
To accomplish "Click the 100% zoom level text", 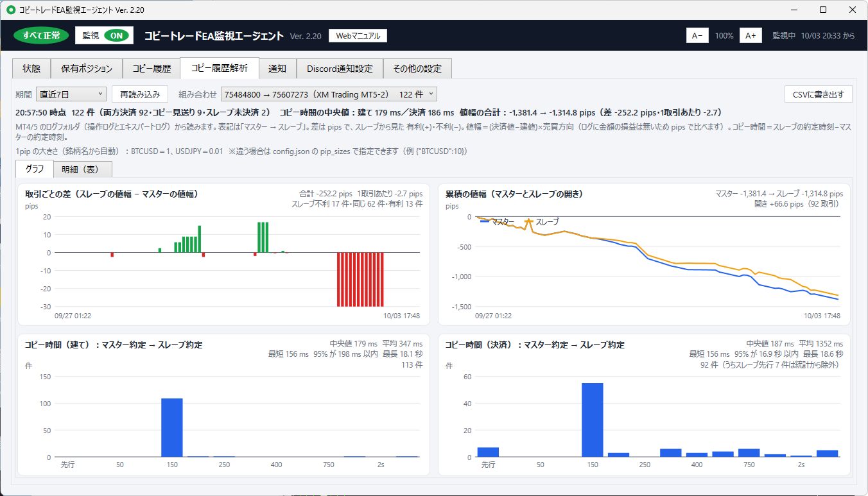I will pyautogui.click(x=724, y=36).
